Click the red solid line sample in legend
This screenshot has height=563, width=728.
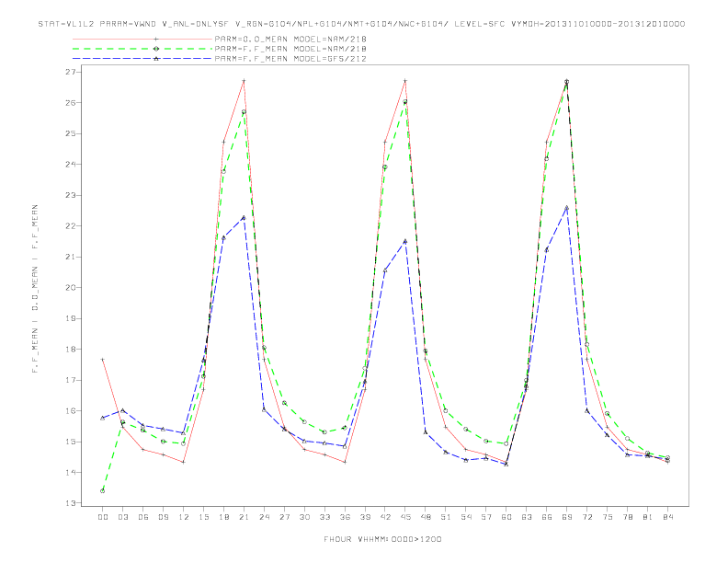pyautogui.click(x=142, y=40)
